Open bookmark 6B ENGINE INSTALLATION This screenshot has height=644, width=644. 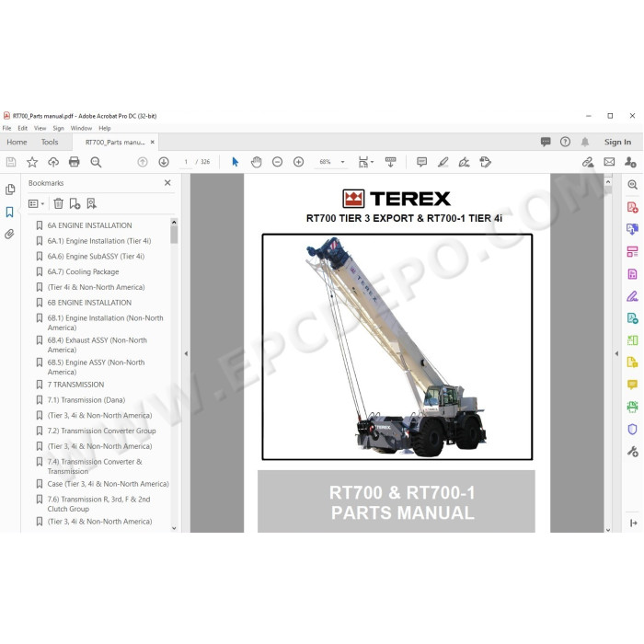[x=89, y=303]
